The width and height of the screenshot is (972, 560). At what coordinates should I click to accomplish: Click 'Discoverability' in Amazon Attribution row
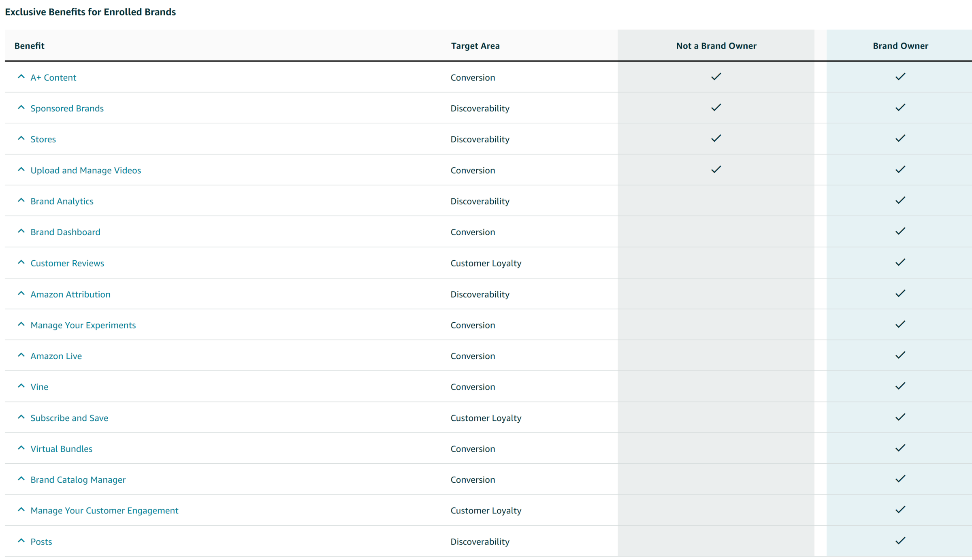pos(480,294)
